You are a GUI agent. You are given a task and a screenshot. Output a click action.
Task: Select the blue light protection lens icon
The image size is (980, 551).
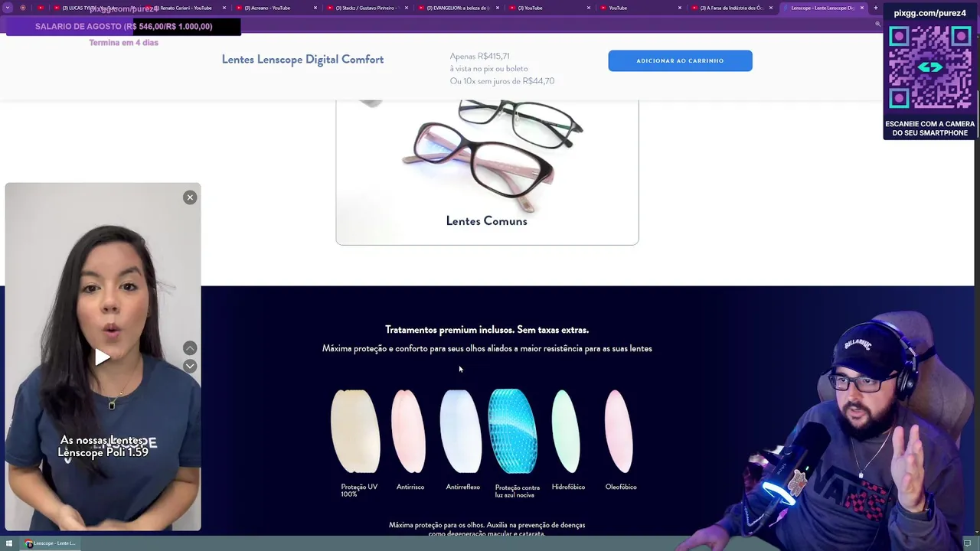(513, 431)
